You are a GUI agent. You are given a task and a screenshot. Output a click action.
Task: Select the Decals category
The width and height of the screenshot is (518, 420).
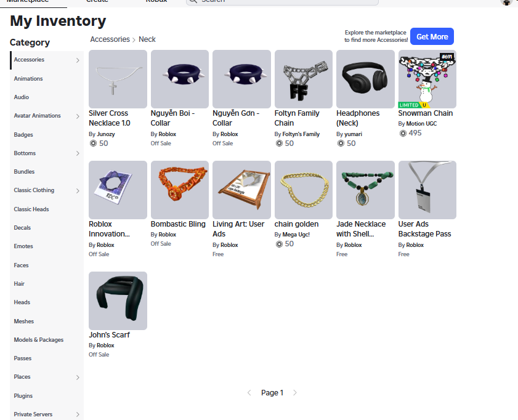(x=22, y=228)
